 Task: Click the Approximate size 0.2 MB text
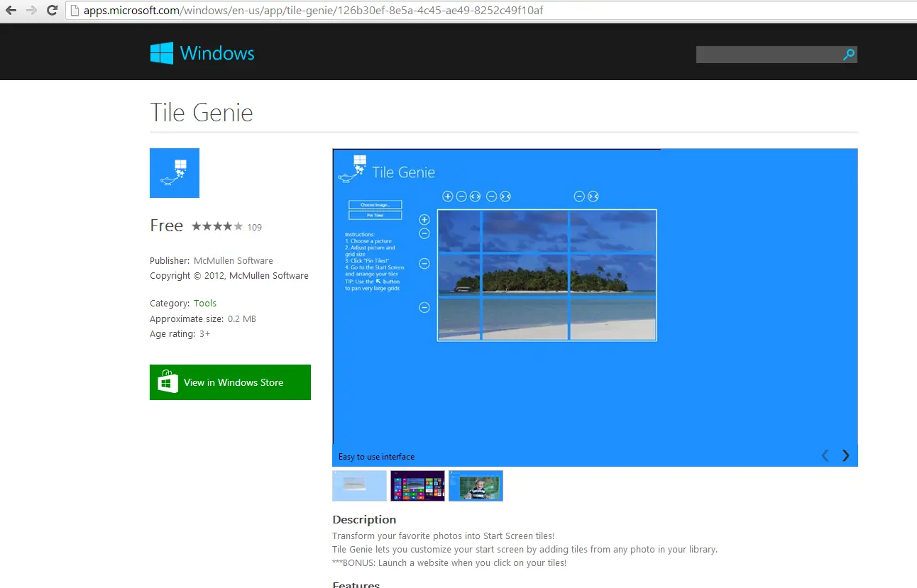203,319
